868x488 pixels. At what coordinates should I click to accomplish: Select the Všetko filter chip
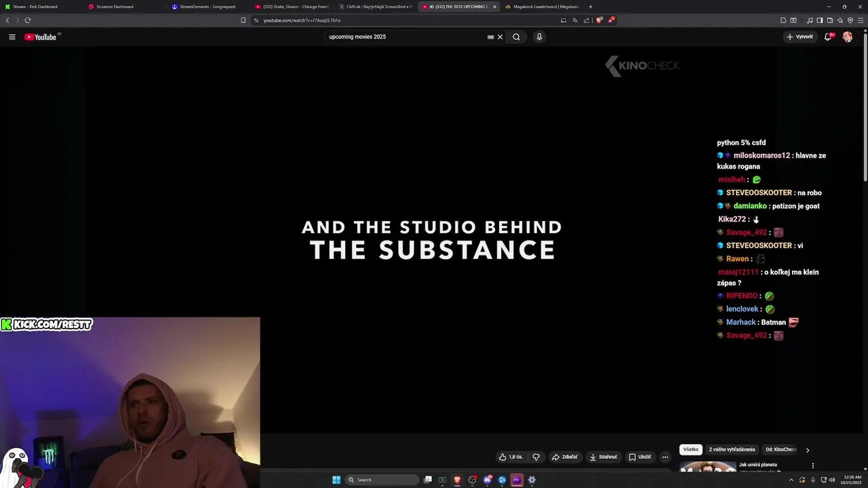(691, 449)
